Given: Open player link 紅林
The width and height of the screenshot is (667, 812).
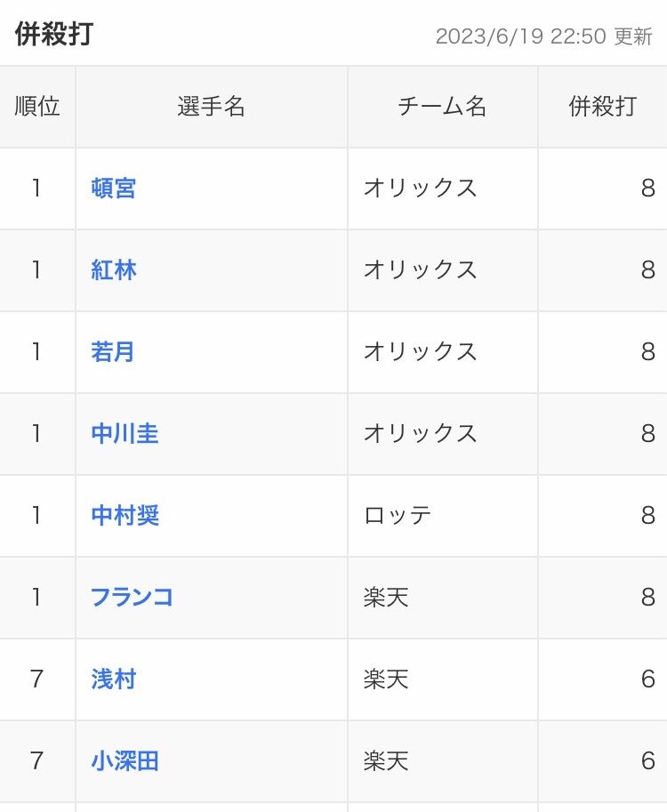Looking at the screenshot, I should click(x=114, y=269).
